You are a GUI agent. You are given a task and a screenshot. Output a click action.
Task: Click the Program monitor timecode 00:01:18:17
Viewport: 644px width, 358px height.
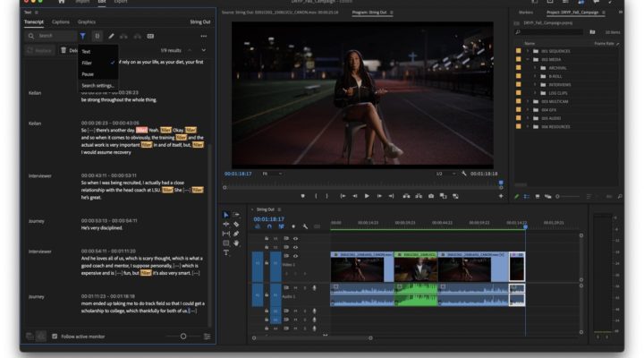click(238, 174)
